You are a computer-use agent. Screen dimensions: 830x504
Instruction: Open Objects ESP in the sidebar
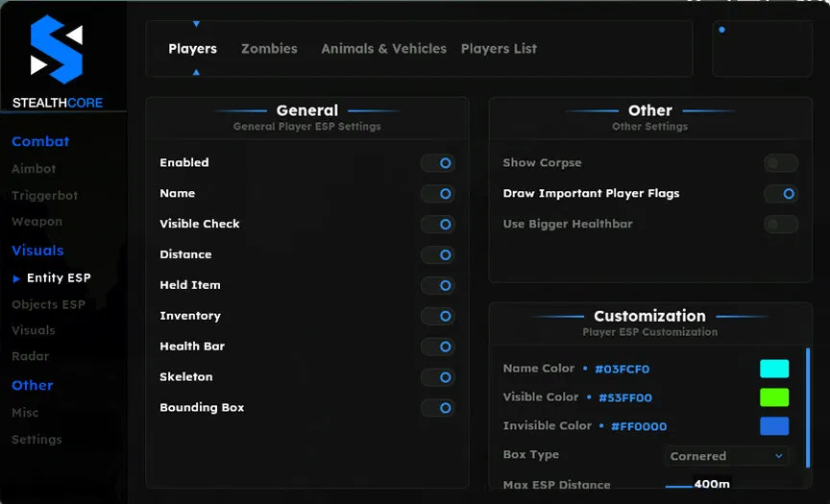point(48,304)
